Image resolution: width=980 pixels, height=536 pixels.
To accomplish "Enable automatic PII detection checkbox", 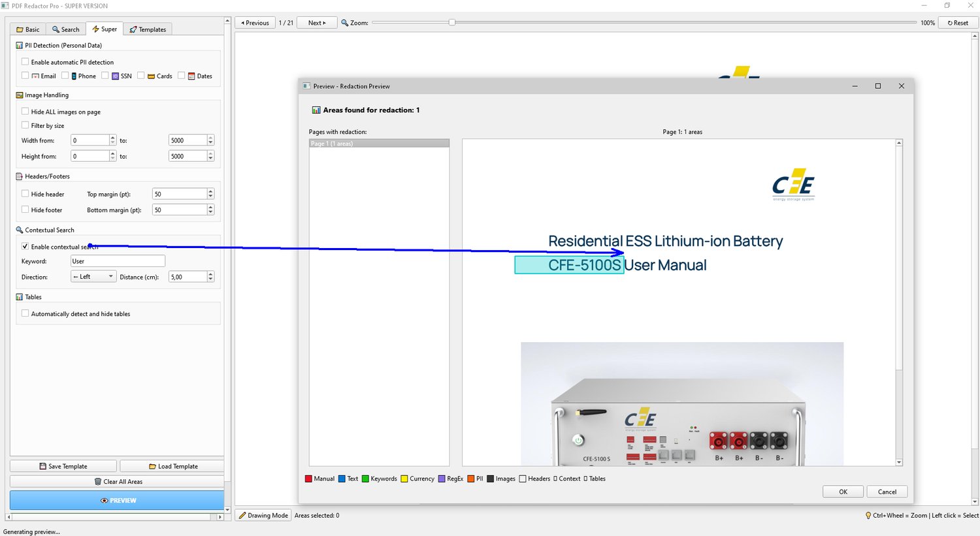I will click(25, 62).
